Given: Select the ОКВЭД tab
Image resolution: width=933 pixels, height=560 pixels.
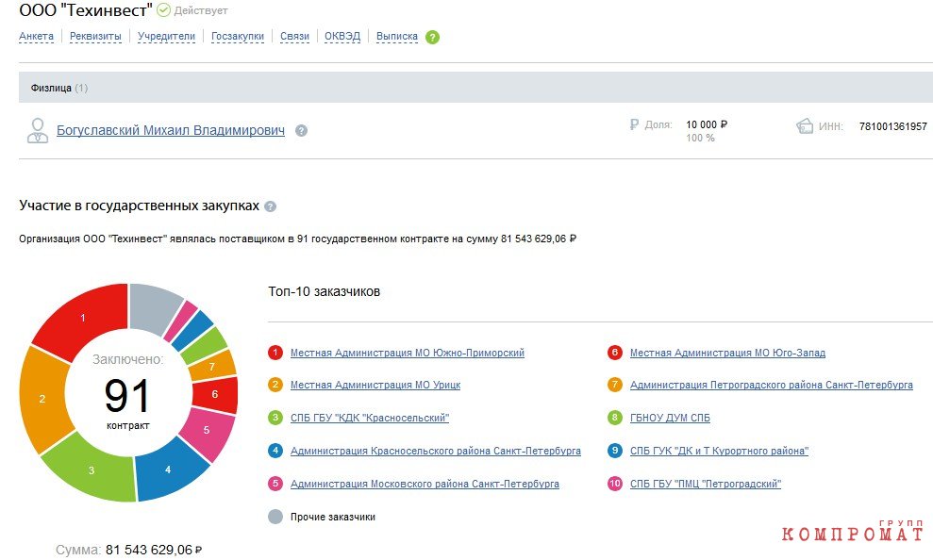Looking at the screenshot, I should coord(342,36).
